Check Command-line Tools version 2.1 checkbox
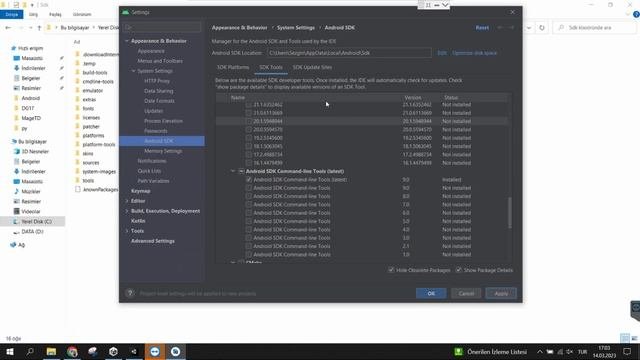Screen dimensions: 640x360 pos(249,246)
